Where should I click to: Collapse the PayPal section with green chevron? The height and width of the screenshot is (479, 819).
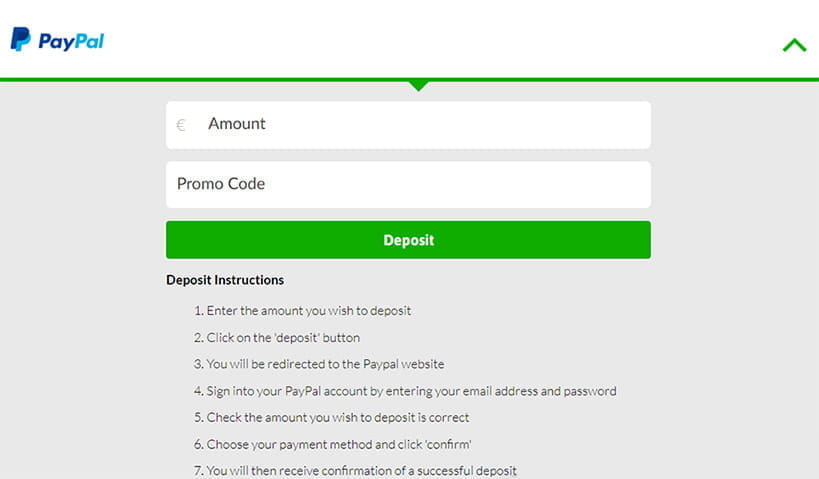click(794, 45)
